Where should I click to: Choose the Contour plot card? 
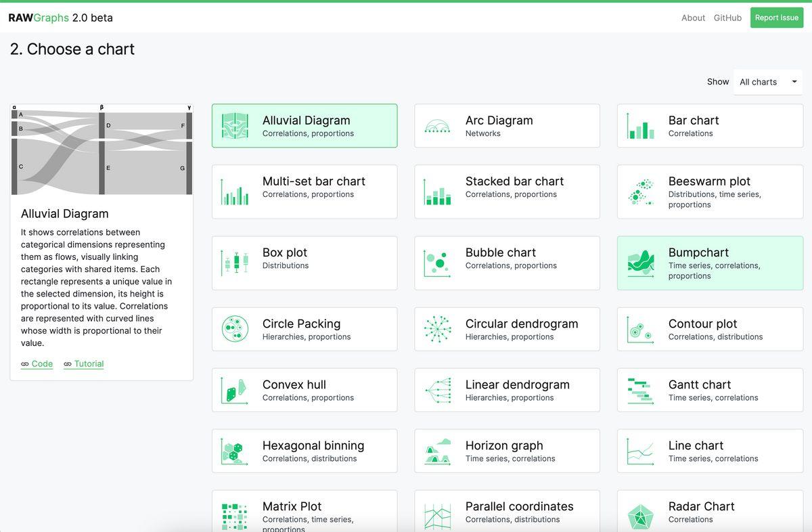pos(710,329)
